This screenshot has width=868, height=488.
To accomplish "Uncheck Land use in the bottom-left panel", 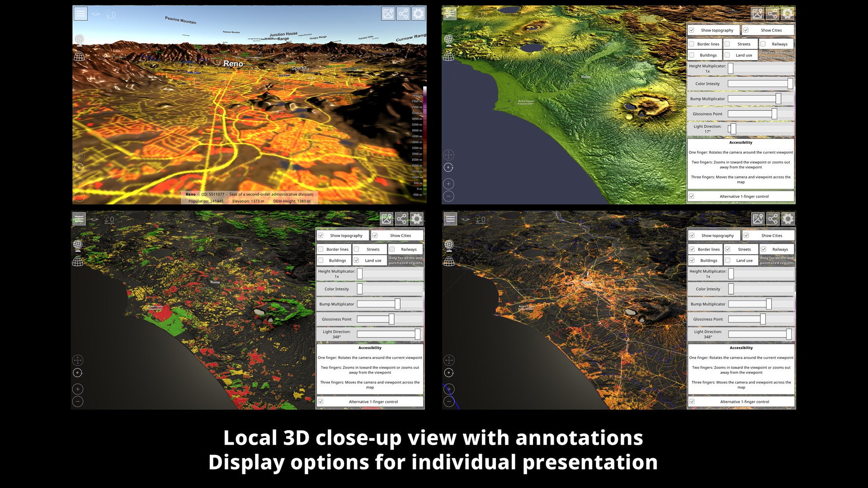I will point(356,261).
